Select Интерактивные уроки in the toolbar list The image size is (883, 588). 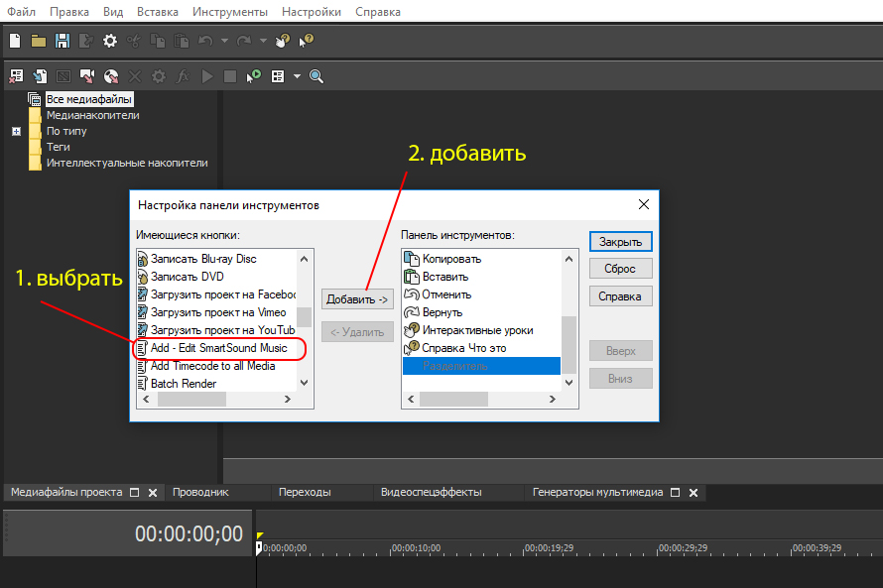(481, 330)
